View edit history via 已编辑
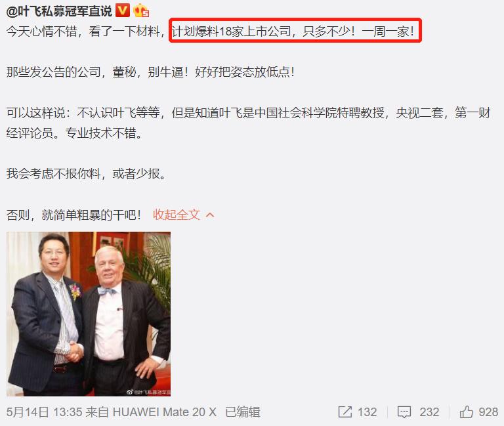This screenshot has width=504, height=426. click(242, 412)
